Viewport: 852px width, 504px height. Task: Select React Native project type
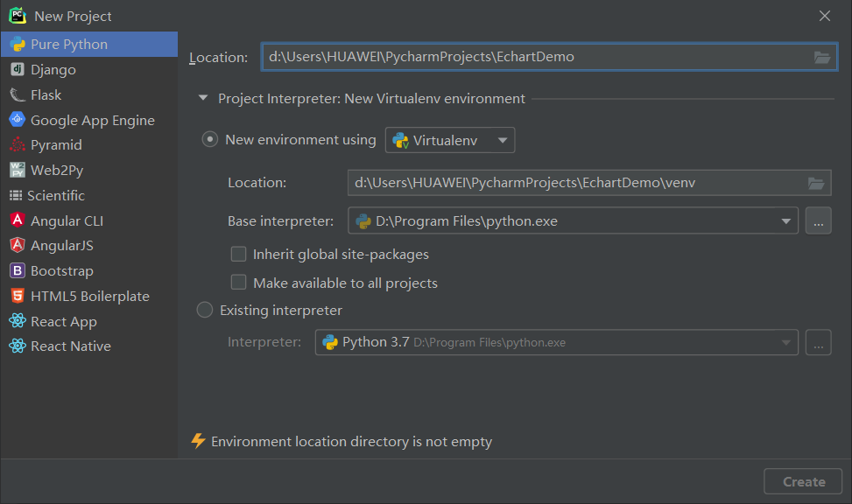coord(89,346)
